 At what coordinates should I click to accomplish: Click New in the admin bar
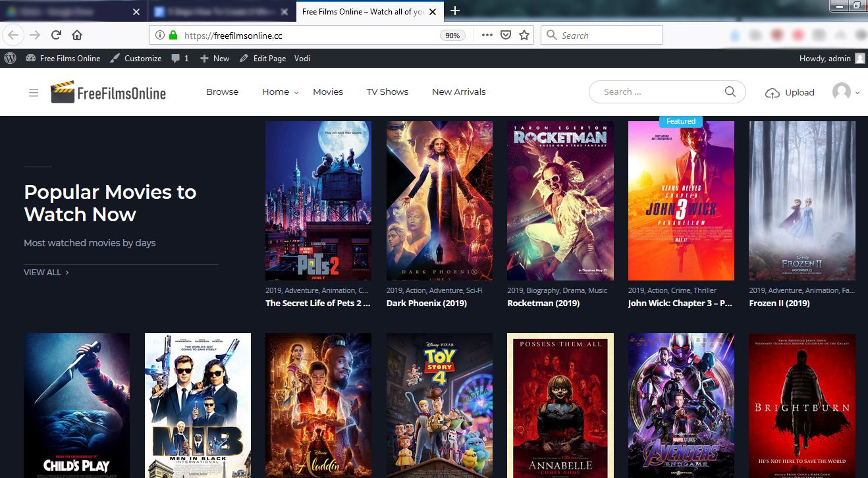point(215,58)
